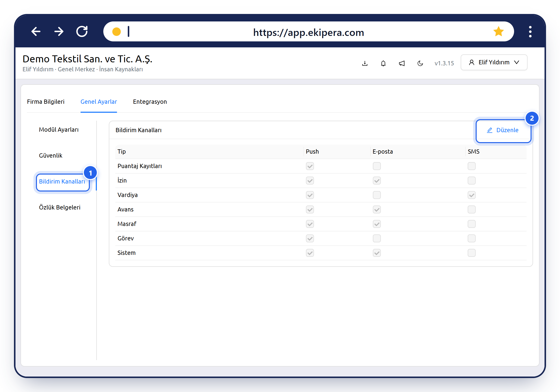Click the yellow bookmark star icon

tap(498, 31)
